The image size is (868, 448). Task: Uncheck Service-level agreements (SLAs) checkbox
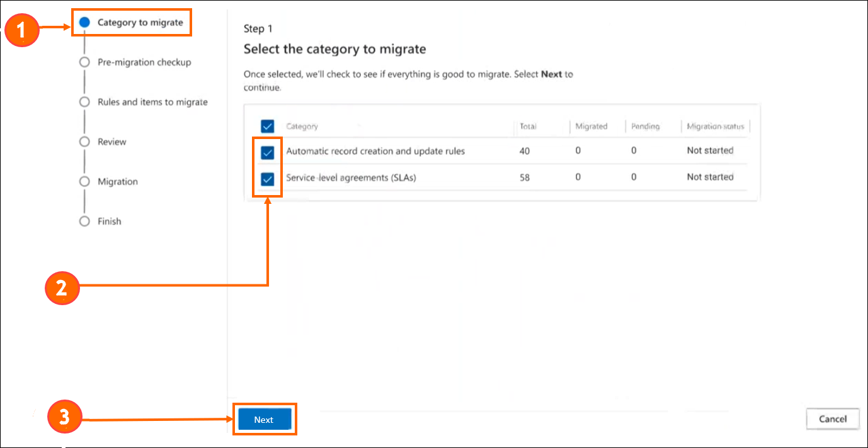268,179
